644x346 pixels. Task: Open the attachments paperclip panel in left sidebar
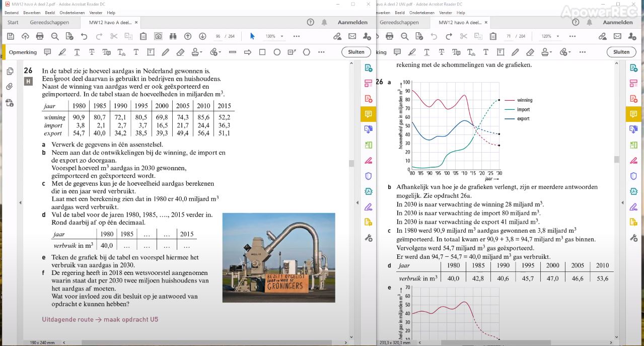tap(10, 87)
